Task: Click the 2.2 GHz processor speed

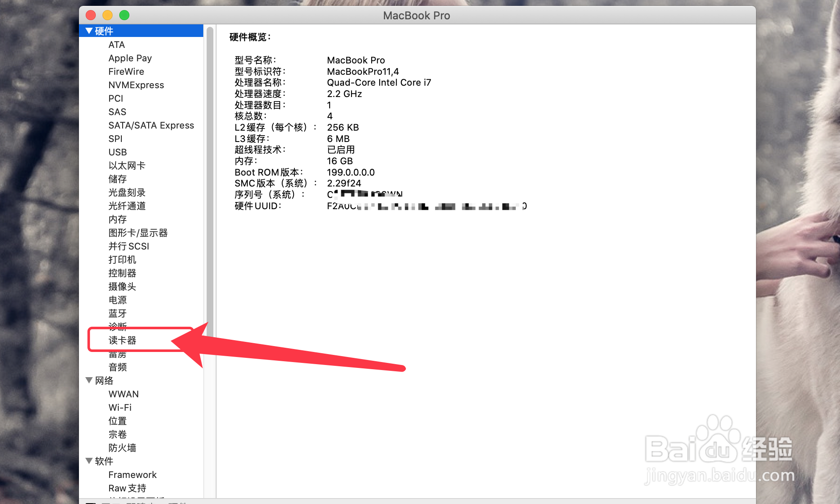Action: pos(344,94)
